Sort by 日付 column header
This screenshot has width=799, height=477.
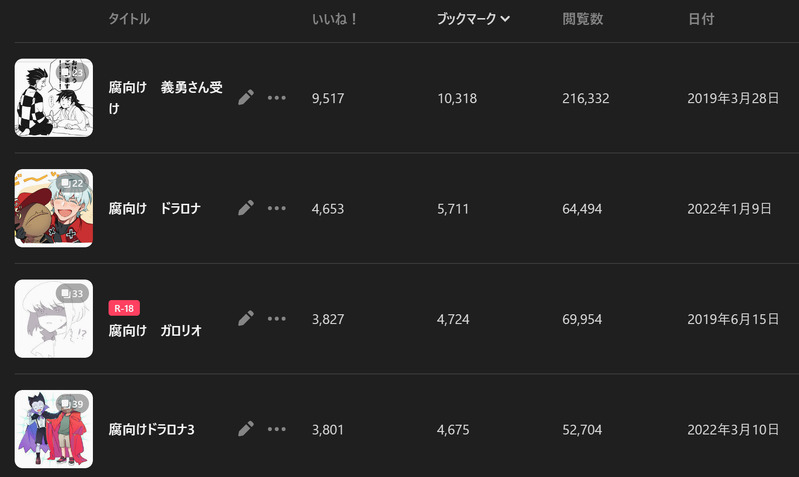(701, 19)
